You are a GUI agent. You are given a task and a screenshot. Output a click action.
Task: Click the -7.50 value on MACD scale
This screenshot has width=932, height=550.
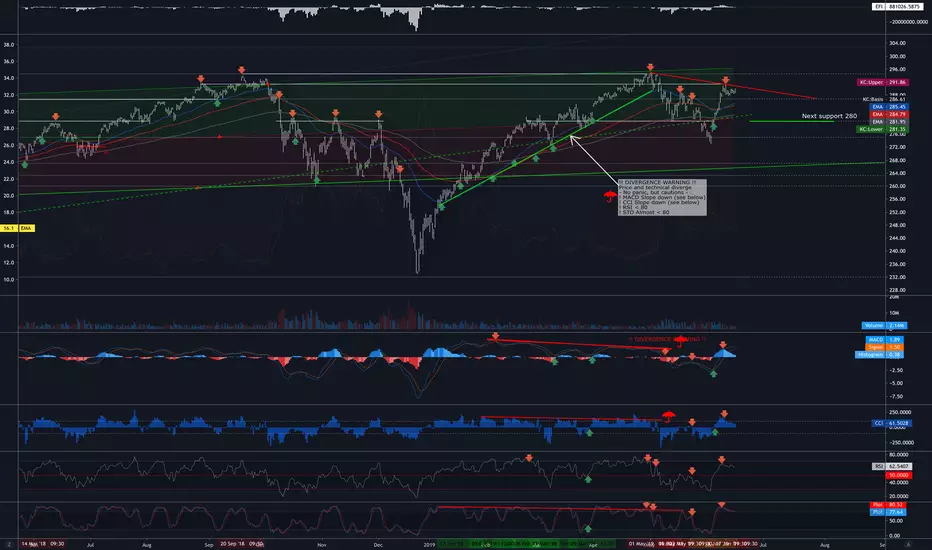click(896, 397)
